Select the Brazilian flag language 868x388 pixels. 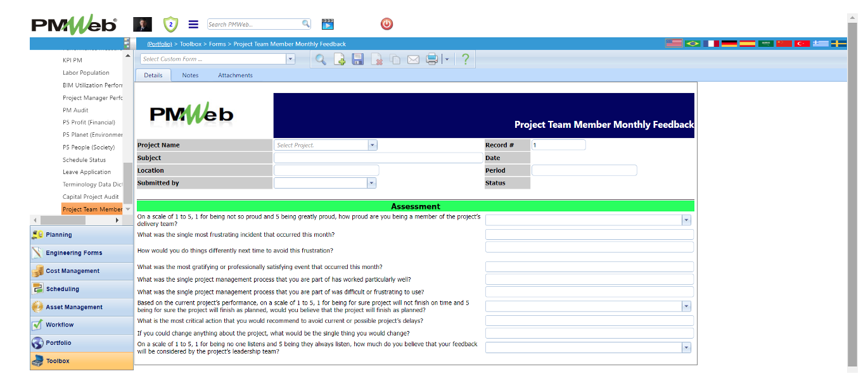(x=692, y=44)
